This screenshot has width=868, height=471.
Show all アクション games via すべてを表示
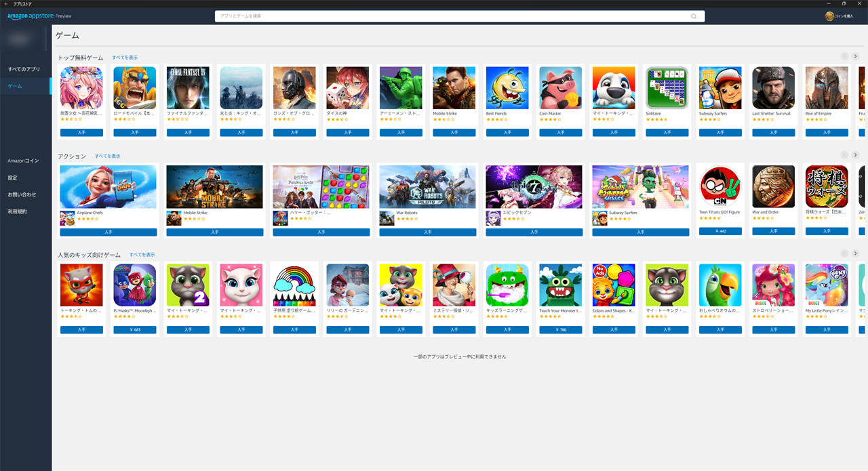(107, 156)
